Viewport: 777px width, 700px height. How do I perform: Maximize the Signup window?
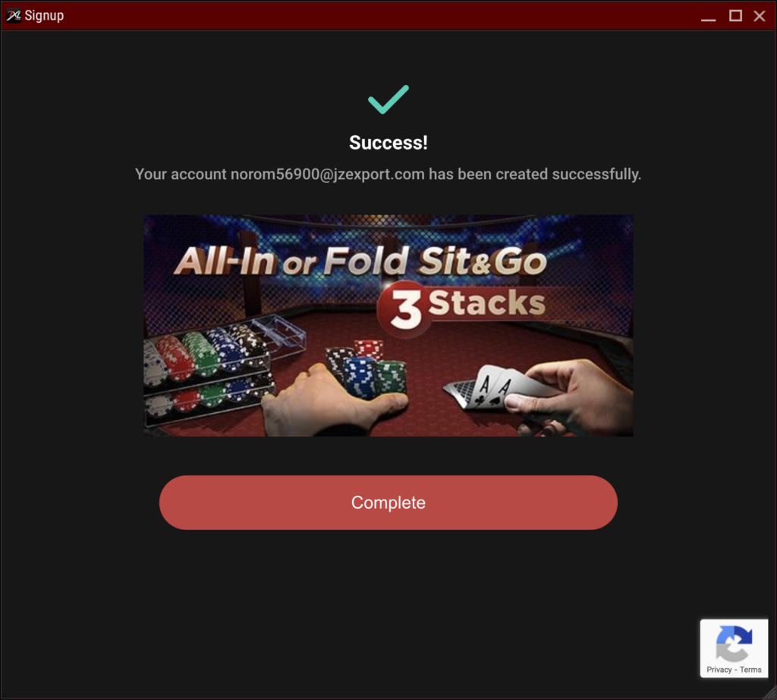click(735, 16)
